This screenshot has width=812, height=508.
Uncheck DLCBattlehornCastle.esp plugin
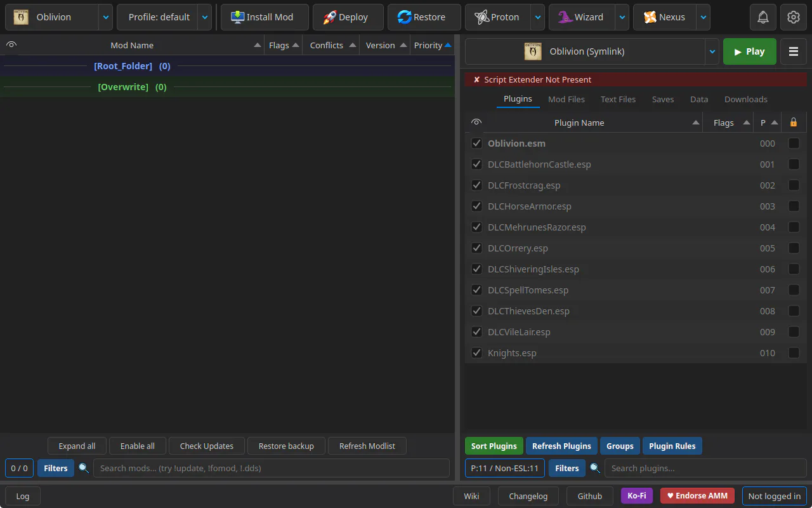point(477,164)
